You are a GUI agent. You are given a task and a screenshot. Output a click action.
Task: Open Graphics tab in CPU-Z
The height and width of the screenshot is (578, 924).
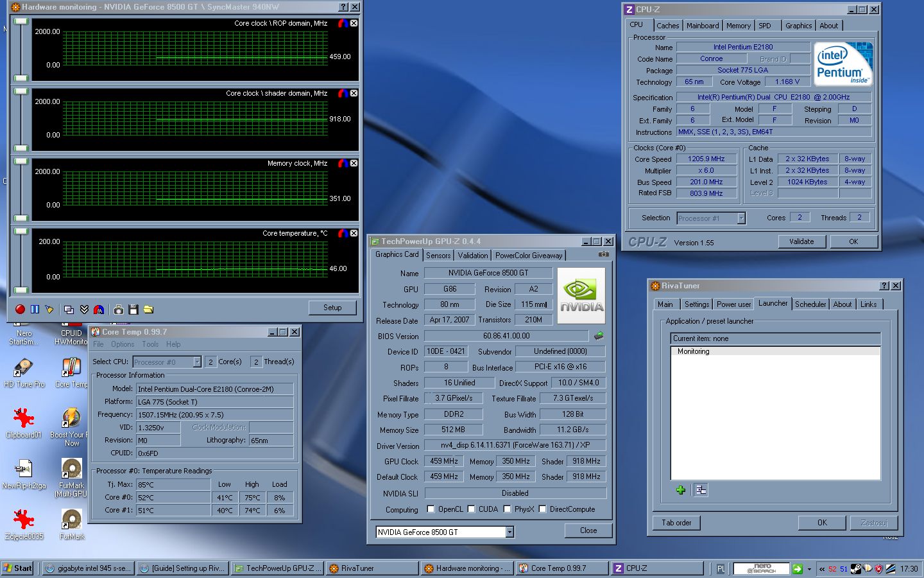tap(798, 26)
